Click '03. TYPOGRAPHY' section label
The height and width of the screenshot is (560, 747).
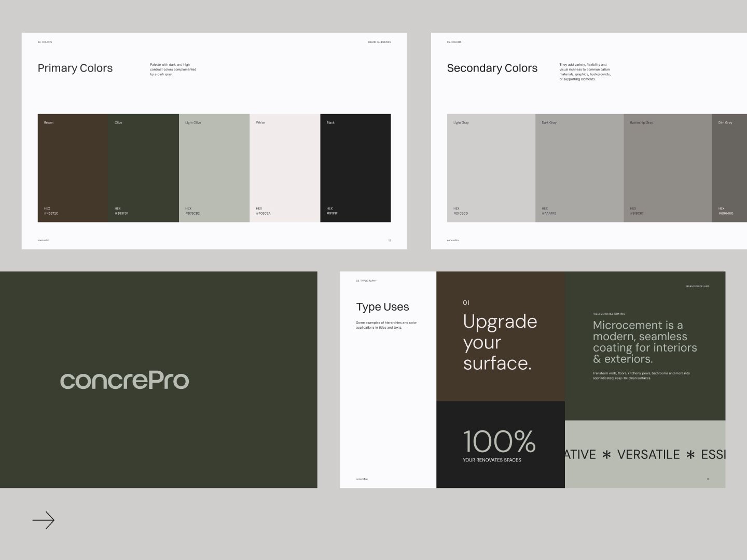coord(366,281)
